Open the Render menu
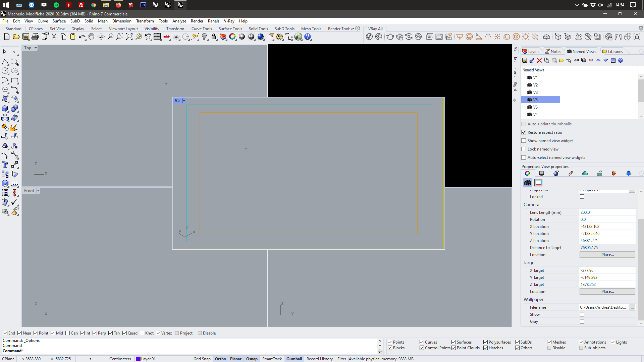The image size is (644, 362). point(197,21)
